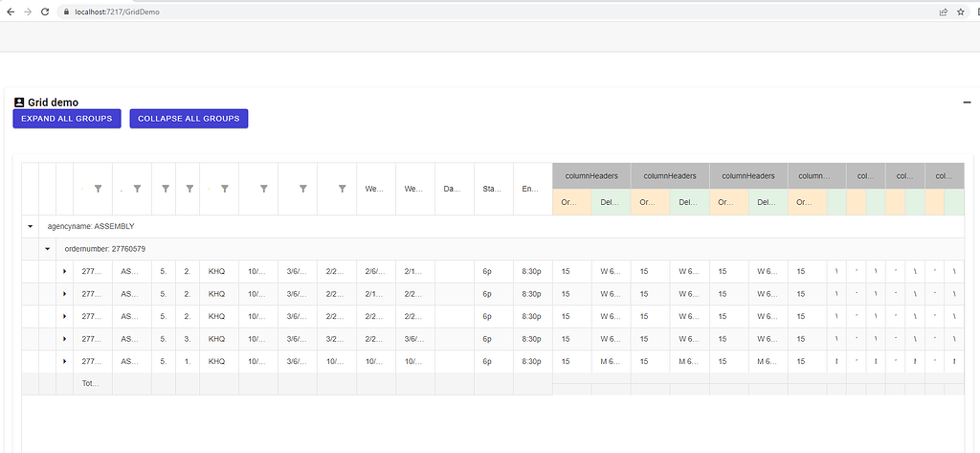The width and height of the screenshot is (980, 453).
Task: Reload the page in the browser
Action: [45, 11]
